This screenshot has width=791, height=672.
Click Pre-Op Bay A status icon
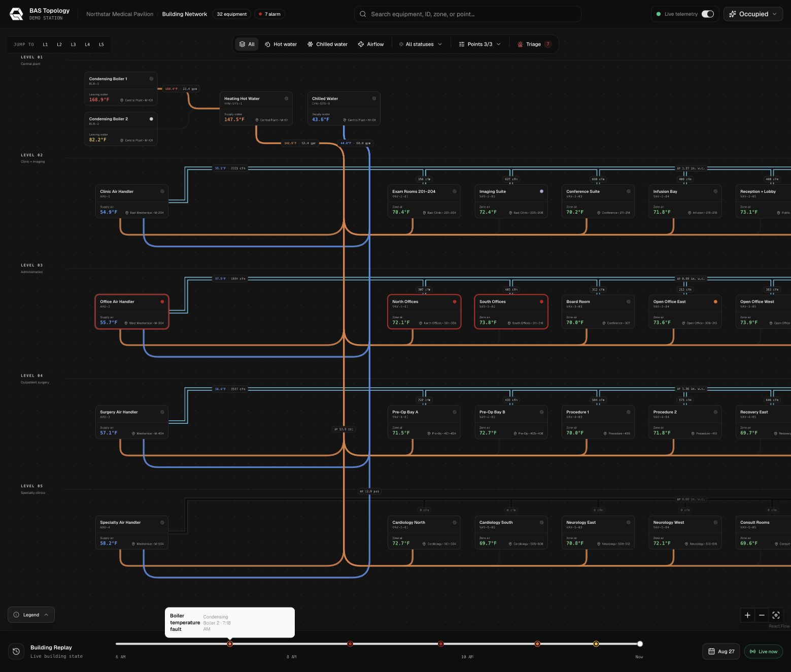point(455,412)
